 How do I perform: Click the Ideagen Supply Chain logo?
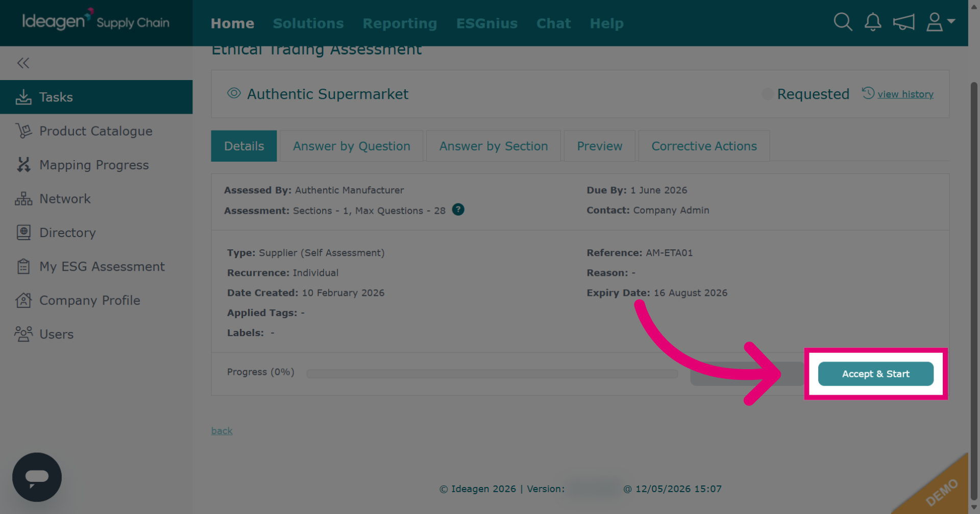pyautogui.click(x=95, y=20)
